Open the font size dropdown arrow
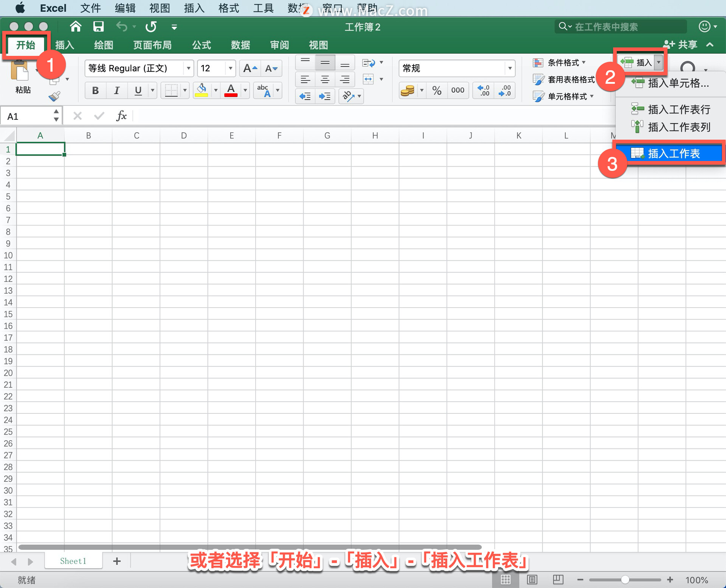The image size is (726, 588). 230,68
